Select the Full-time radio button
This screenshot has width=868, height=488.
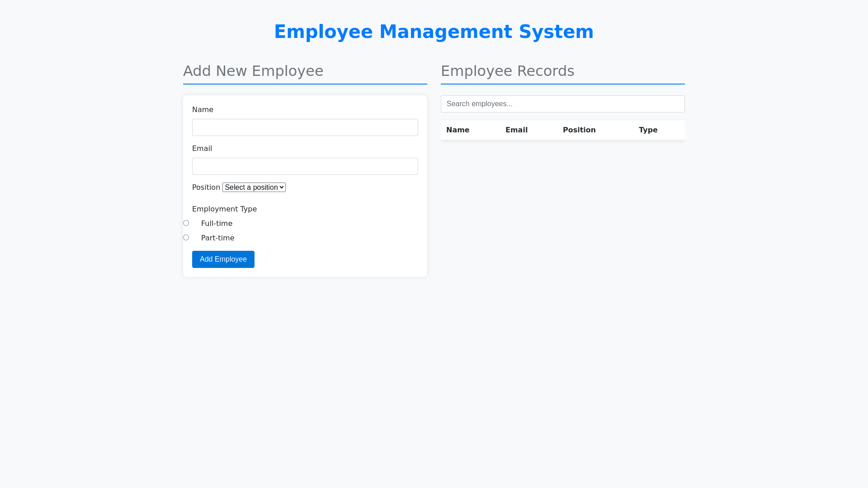pos(186,223)
